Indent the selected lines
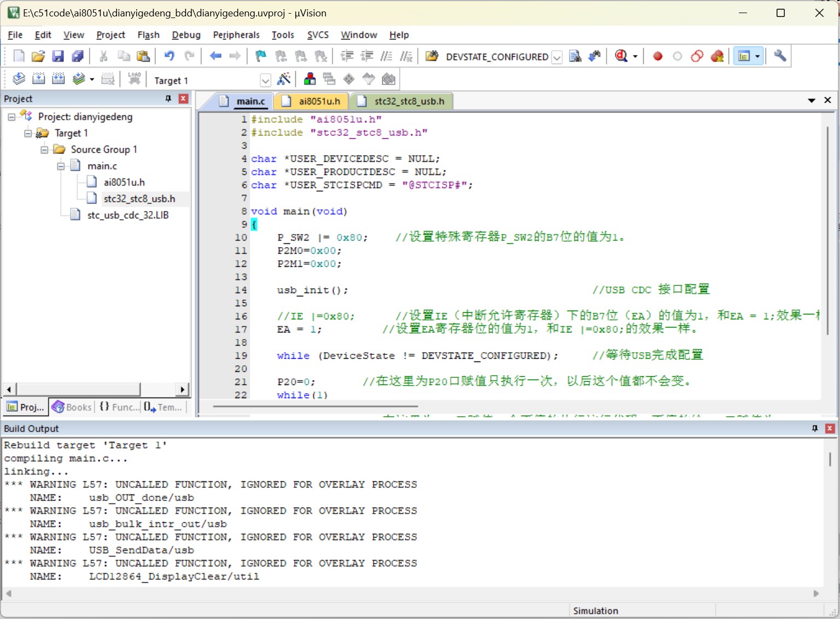840x619 pixels. pyautogui.click(x=347, y=56)
